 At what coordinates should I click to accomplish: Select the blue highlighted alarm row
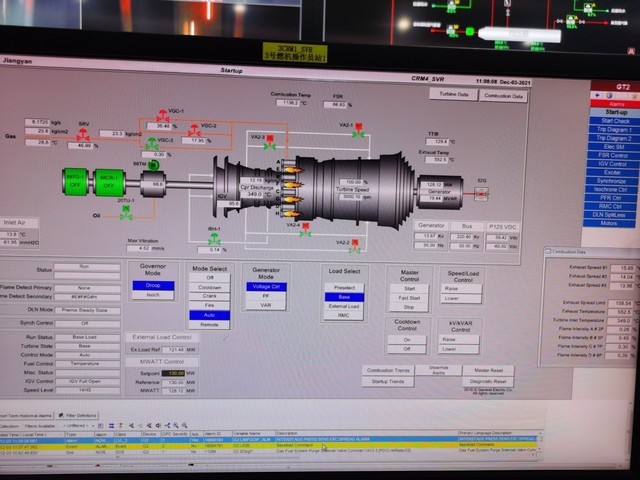pyautogui.click(x=270, y=440)
